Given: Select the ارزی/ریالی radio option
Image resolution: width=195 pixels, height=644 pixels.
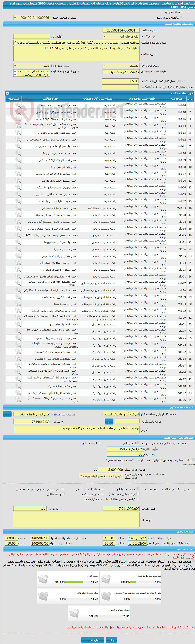Looking at the screenshot, I should point(138,443).
